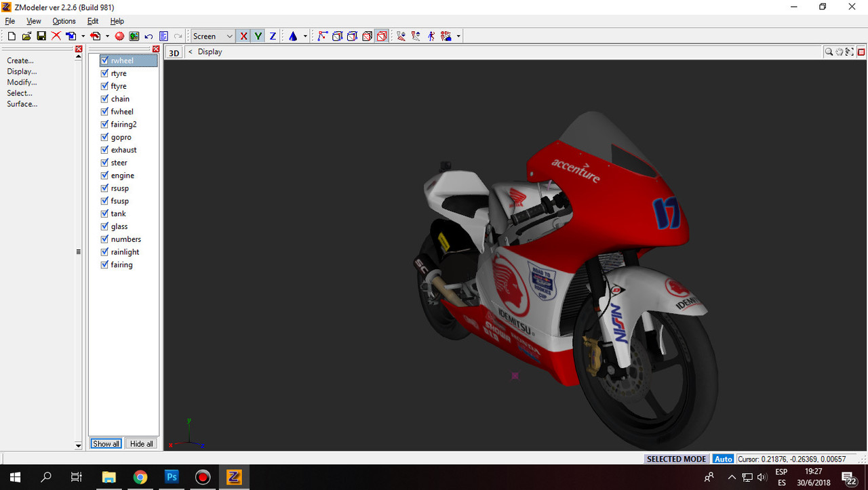Click the highlighted red cube toolbar icon
868x490 pixels.
(382, 36)
